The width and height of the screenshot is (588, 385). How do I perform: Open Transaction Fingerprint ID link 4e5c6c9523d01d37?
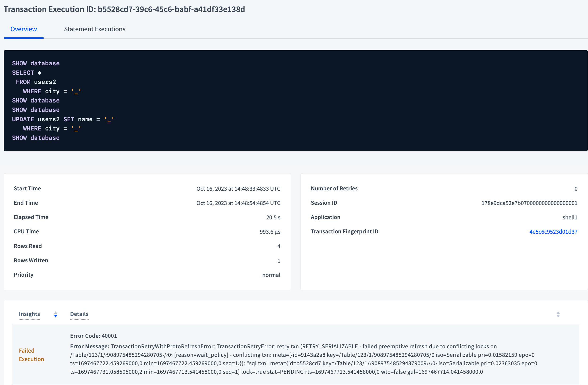(553, 232)
